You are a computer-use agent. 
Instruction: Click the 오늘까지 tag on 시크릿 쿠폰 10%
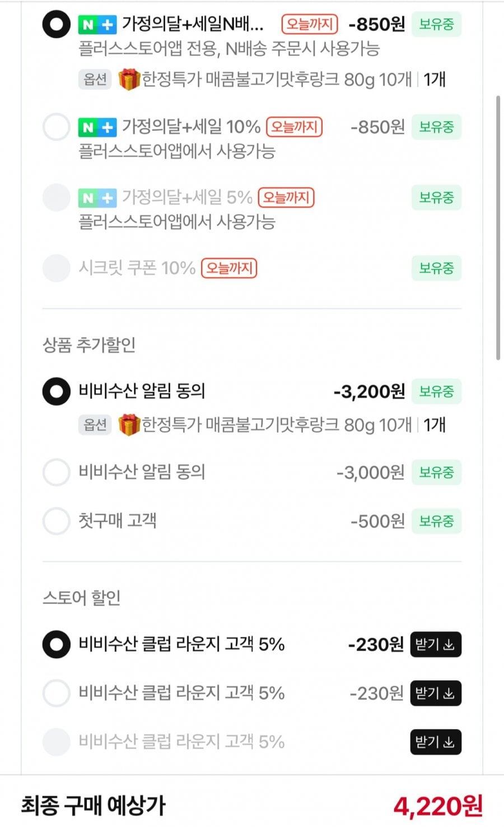coord(229,268)
